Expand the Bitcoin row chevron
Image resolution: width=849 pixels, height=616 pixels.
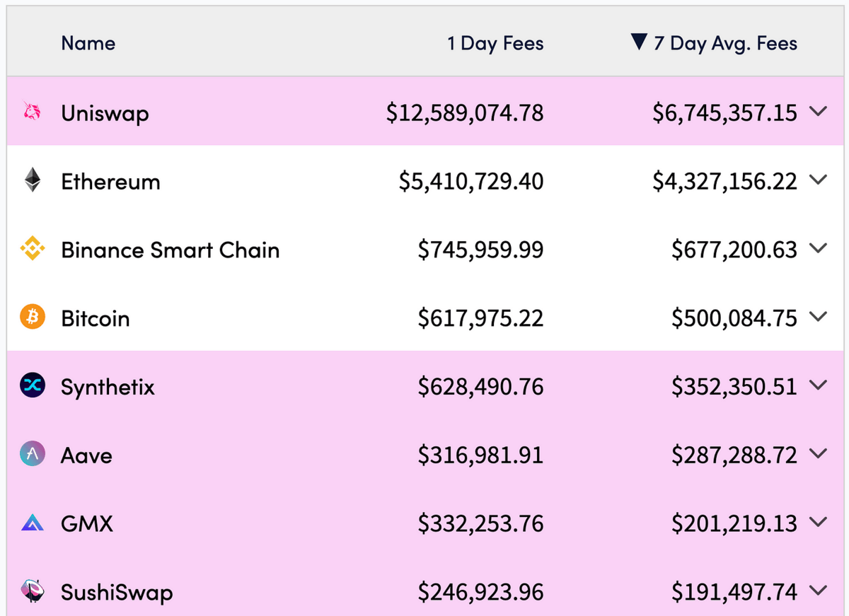tap(817, 318)
